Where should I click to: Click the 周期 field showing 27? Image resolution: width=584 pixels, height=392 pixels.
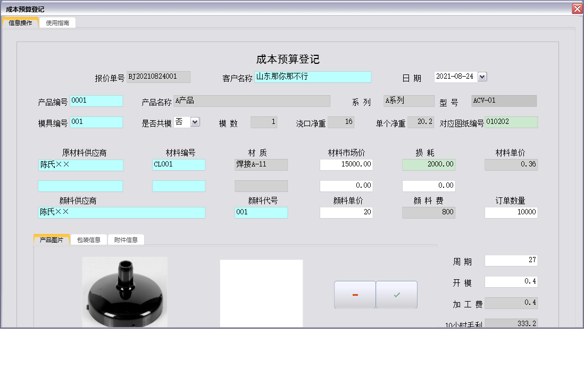tap(511, 260)
